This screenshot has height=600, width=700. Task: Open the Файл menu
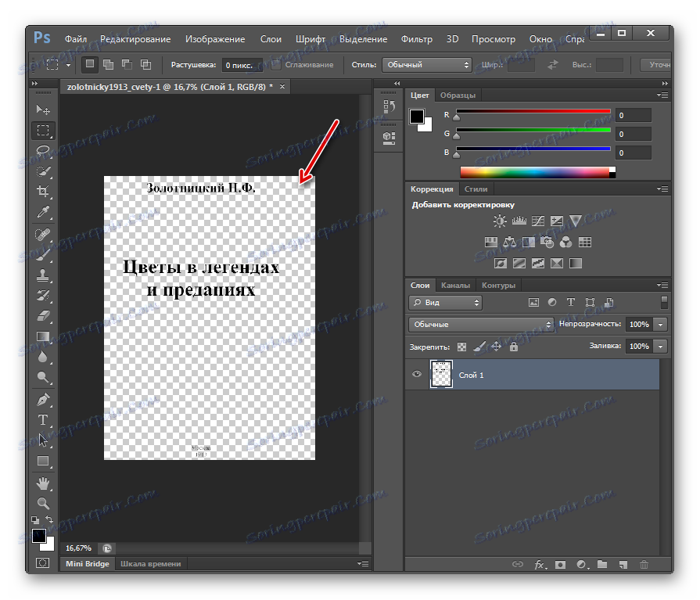(x=75, y=39)
